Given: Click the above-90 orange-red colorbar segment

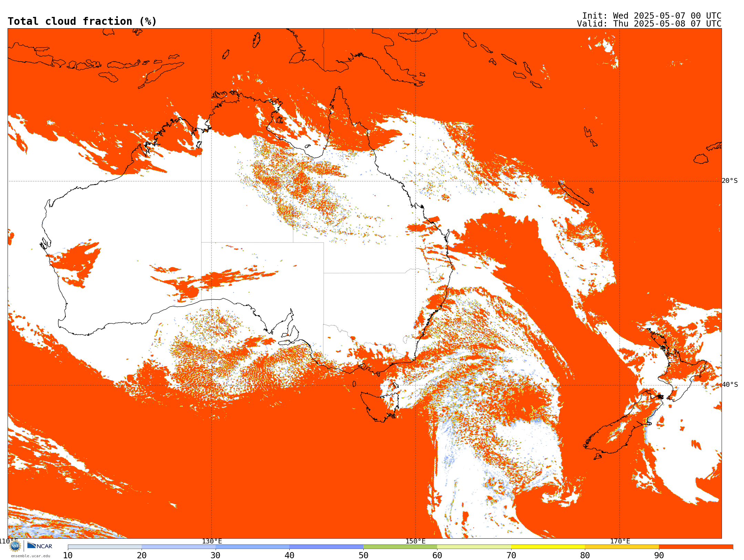Looking at the screenshot, I should tap(696, 547).
